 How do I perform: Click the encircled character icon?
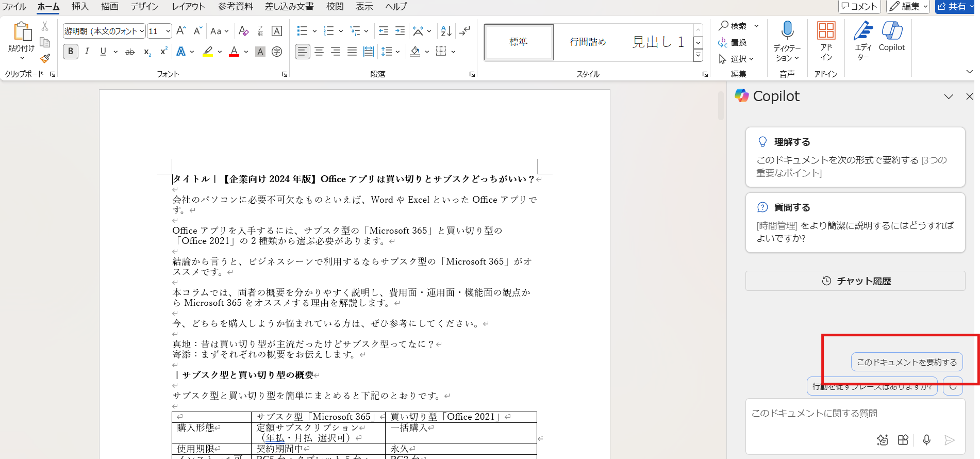click(x=277, y=52)
